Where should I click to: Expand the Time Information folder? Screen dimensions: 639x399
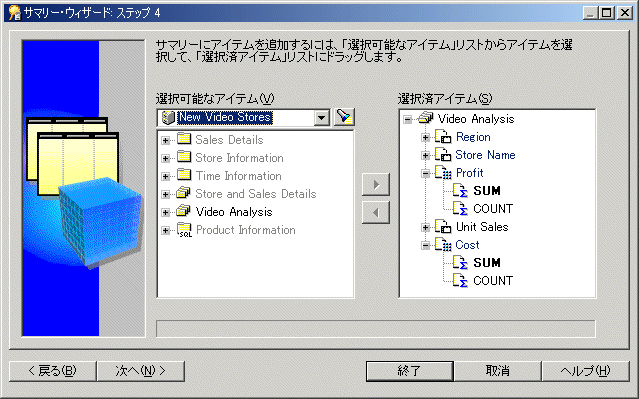165,176
